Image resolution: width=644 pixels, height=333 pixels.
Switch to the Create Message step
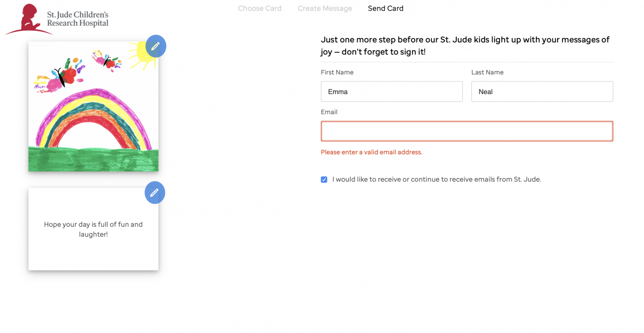[325, 9]
